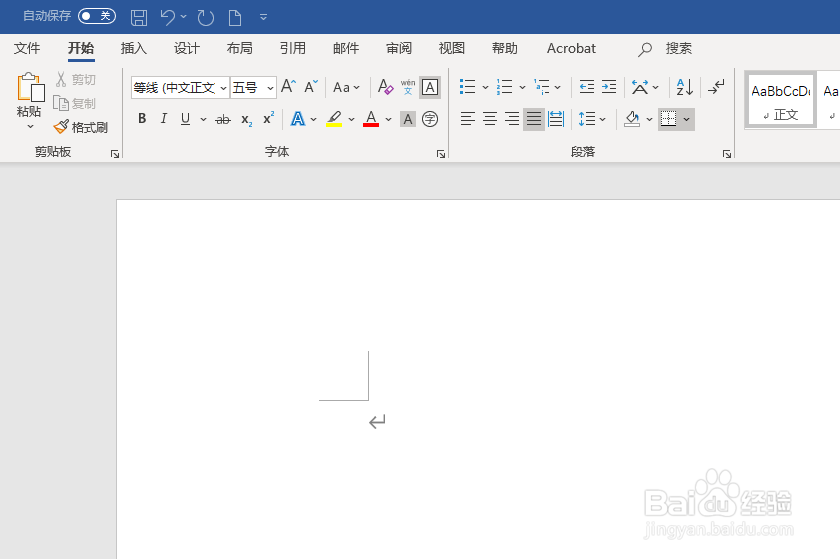Switch to the Acrobat ribbon tab

(571, 48)
